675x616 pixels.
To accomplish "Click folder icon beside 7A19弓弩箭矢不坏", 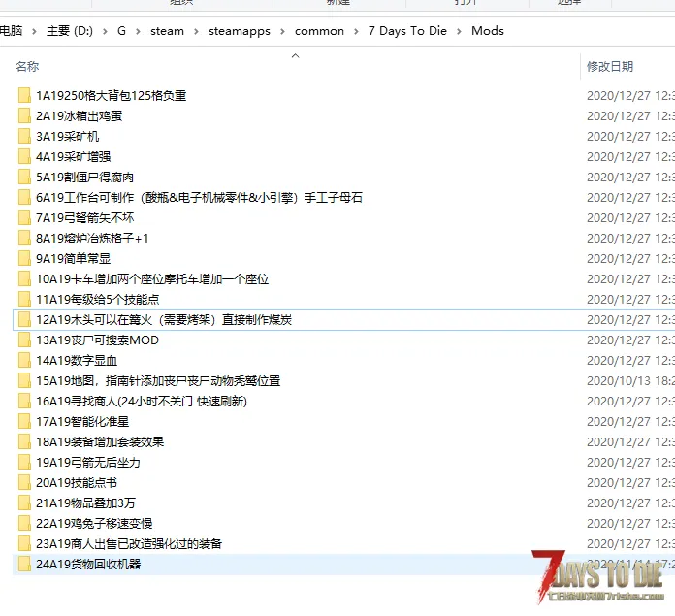I will (x=24, y=218).
